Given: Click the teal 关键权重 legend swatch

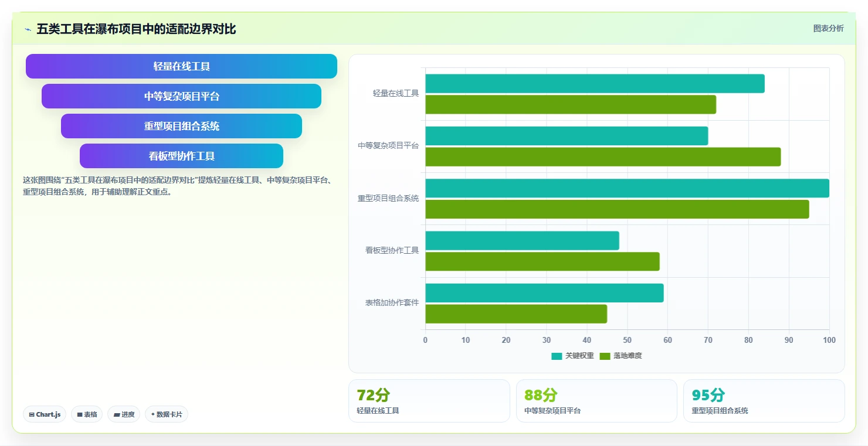Looking at the screenshot, I should tap(557, 356).
